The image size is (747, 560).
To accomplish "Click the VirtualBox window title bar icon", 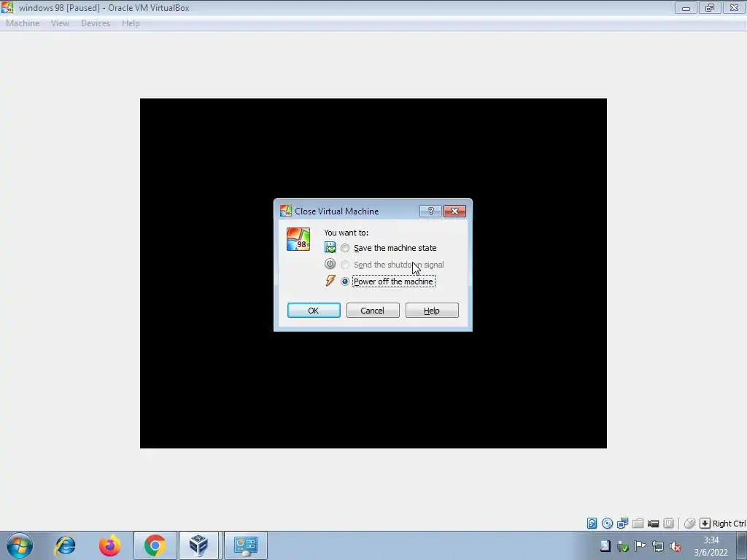I will click(x=7, y=7).
